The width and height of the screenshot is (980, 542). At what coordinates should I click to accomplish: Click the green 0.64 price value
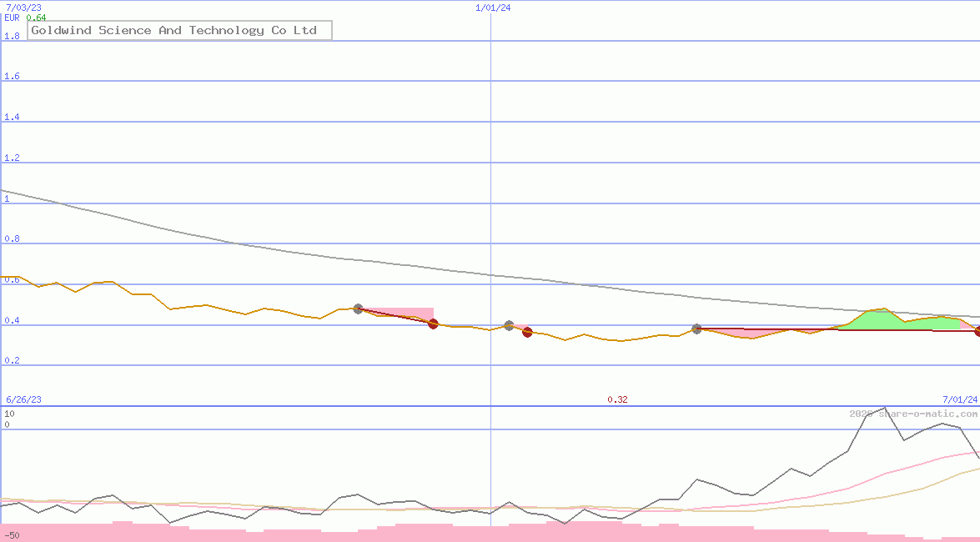point(36,18)
